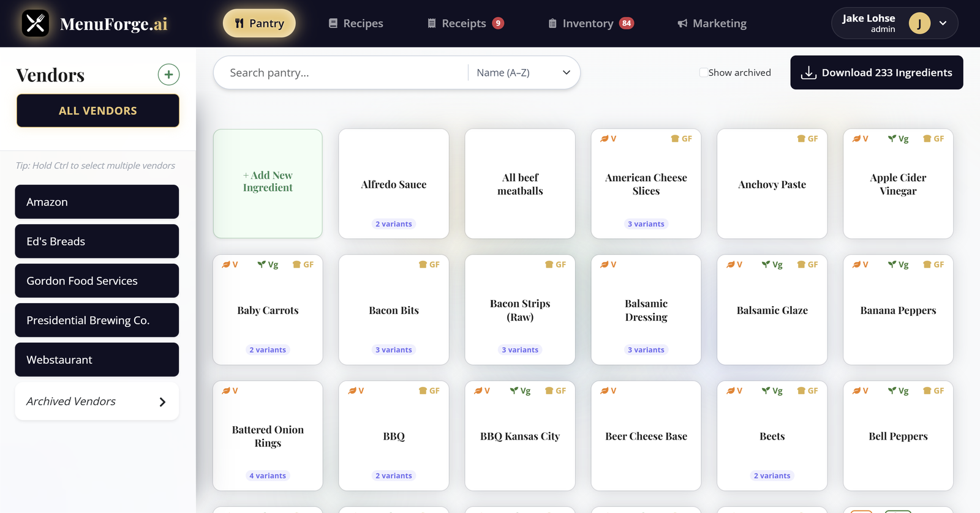Image resolution: width=980 pixels, height=513 pixels.
Task: Switch to the Recipes tab
Action: pyautogui.click(x=356, y=23)
